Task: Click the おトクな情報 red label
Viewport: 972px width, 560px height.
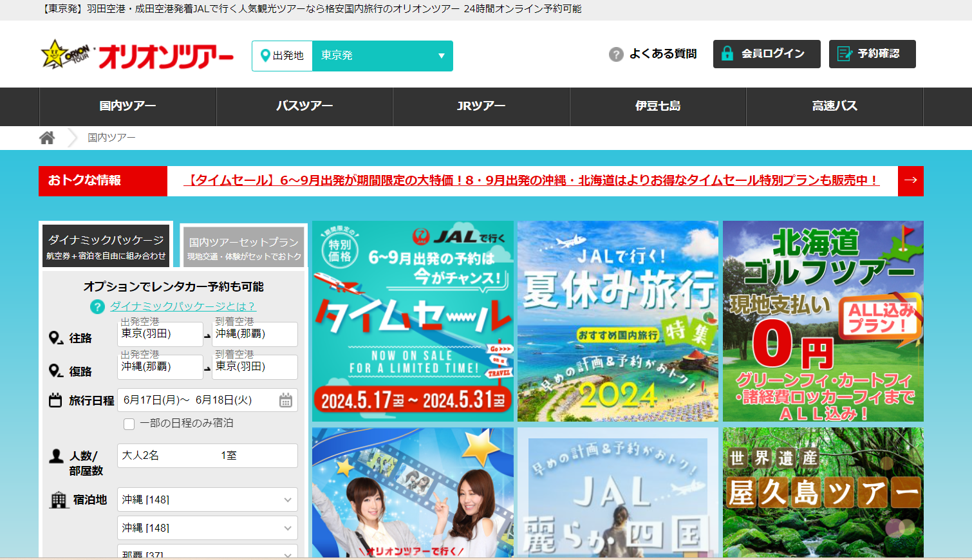Action: (x=103, y=181)
